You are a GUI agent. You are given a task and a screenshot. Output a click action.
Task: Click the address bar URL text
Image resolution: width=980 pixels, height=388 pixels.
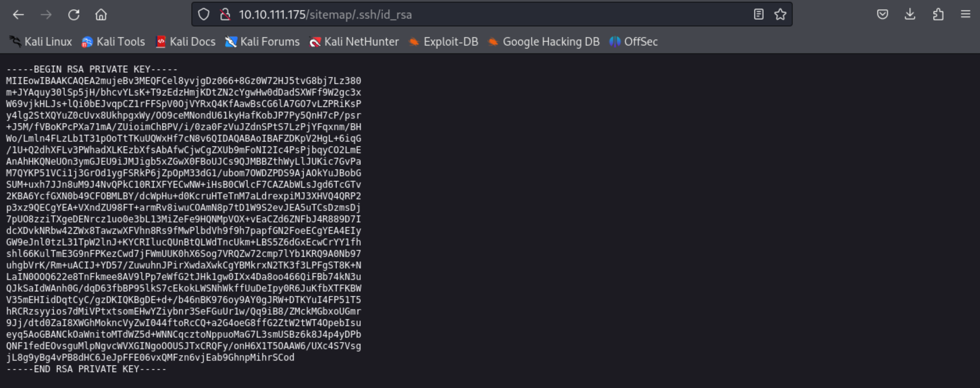325,14
